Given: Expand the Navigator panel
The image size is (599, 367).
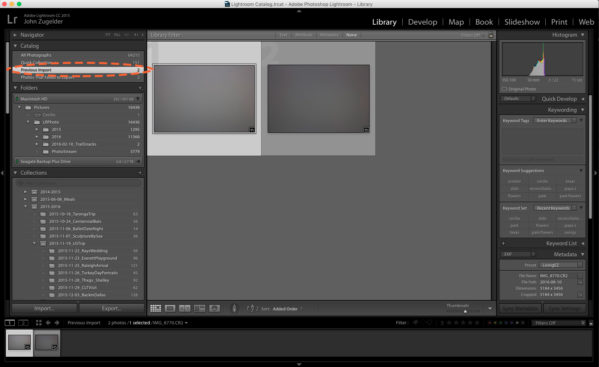Looking at the screenshot, I should (15, 35).
